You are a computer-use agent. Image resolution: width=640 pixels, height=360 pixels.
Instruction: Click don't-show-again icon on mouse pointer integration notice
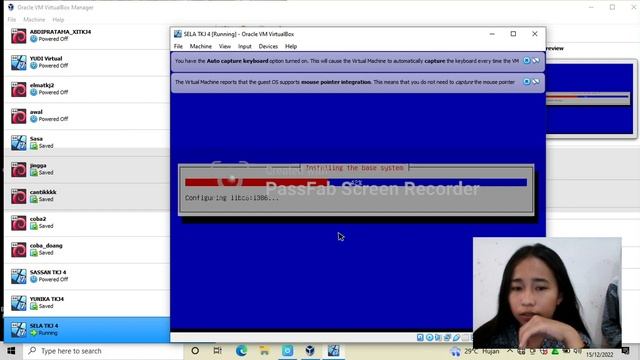click(x=536, y=82)
